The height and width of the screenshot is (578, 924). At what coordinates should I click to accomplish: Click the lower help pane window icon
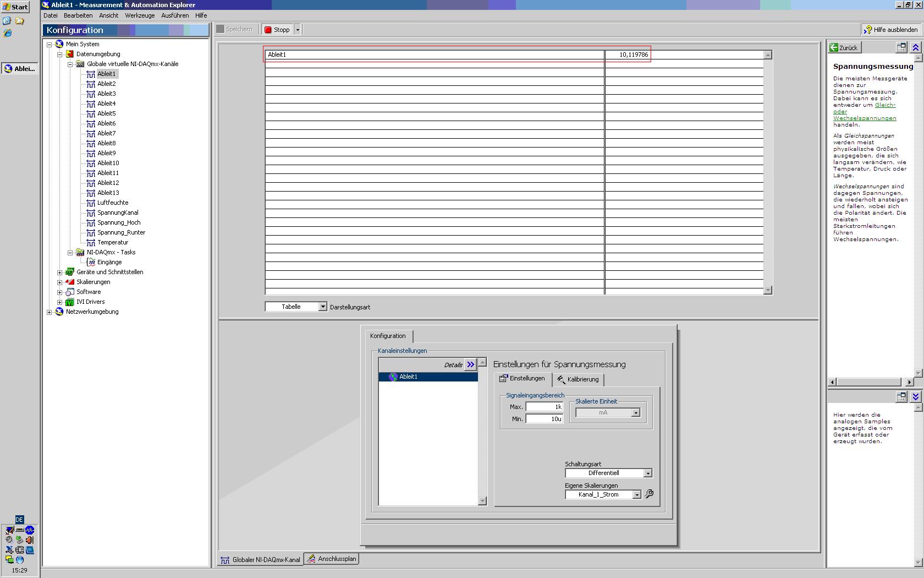(901, 396)
